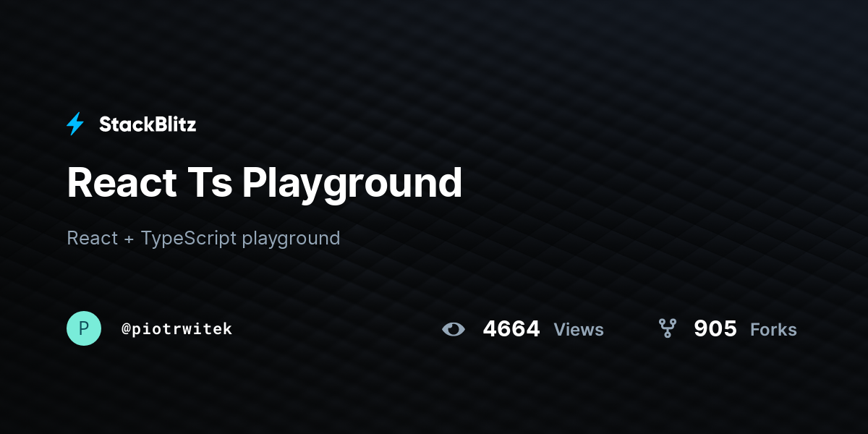
Task: Click the fork icon beside 905
Action: tap(667, 328)
